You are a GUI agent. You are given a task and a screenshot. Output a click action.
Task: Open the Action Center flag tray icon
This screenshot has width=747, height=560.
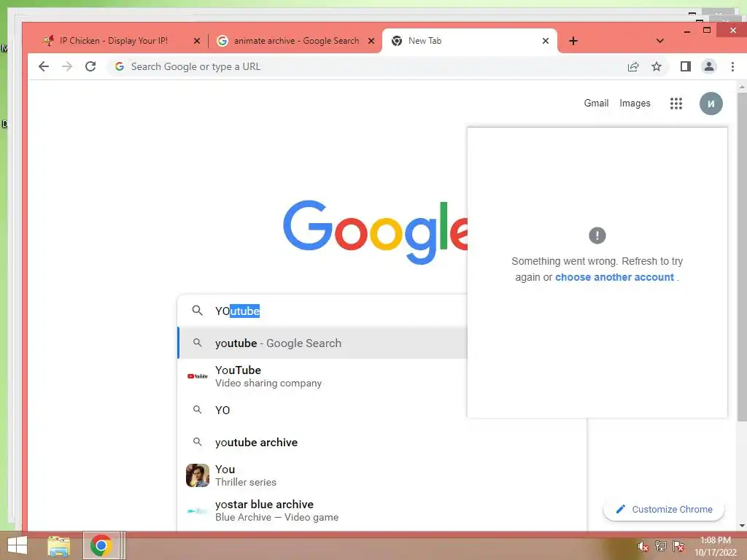678,546
